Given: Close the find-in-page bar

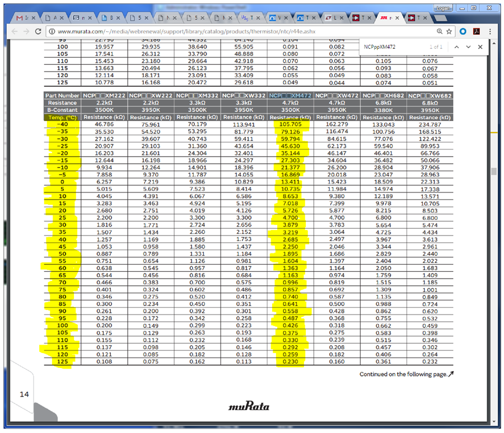Looking at the screenshot, I should point(480,47).
